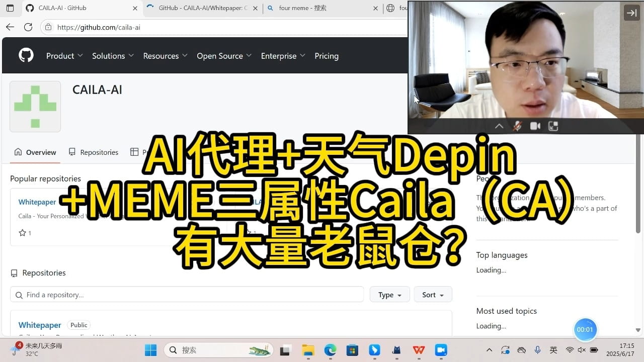Collapse the video overlay with the chevron
The height and width of the screenshot is (362, 644).
[x=499, y=126]
